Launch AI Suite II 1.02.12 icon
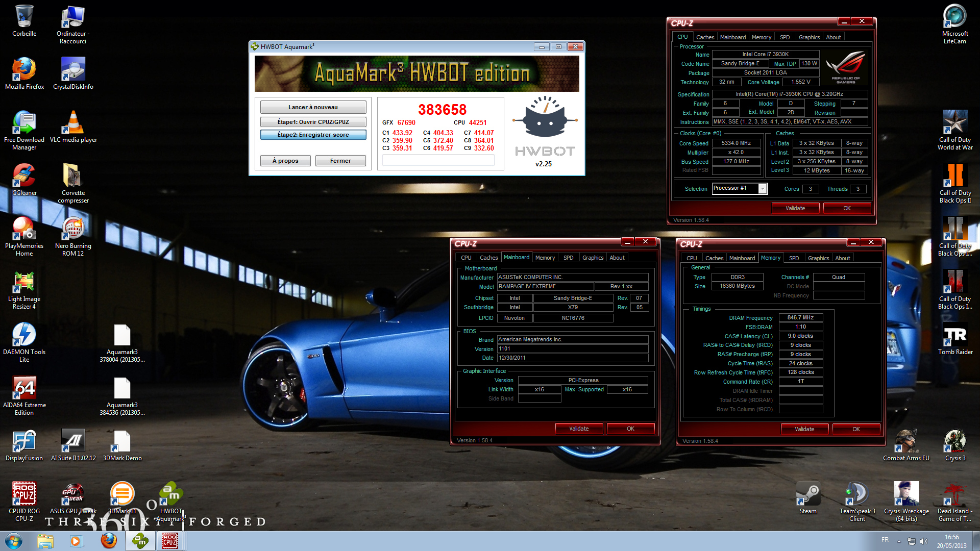This screenshot has width=980, height=551. [x=73, y=445]
